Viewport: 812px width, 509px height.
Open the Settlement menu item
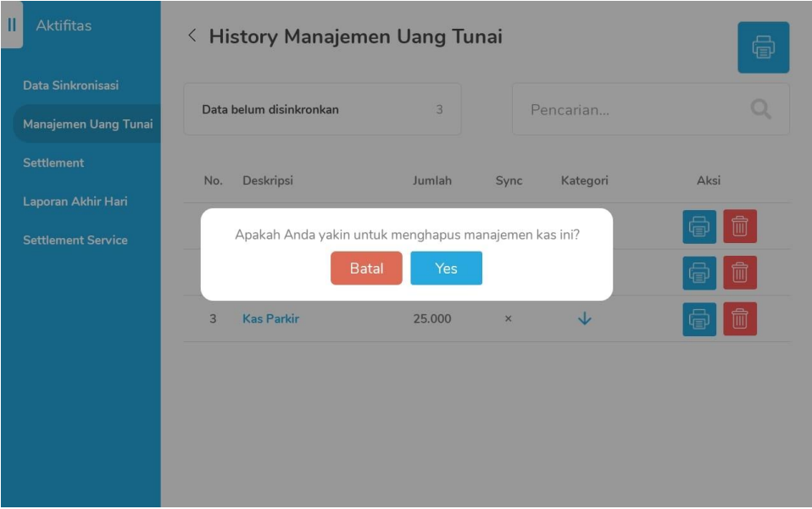pyautogui.click(x=53, y=163)
